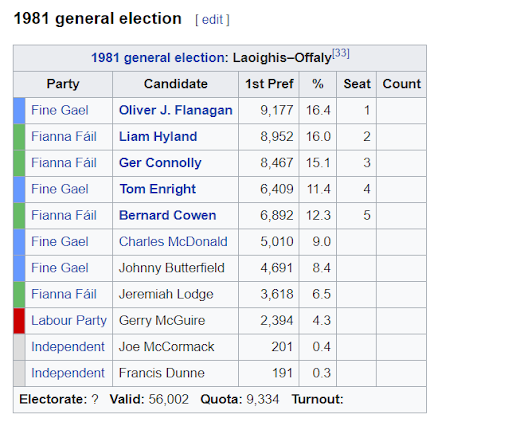512x430 pixels.
Task: Open the edit link beside section heading
Action: (212, 20)
